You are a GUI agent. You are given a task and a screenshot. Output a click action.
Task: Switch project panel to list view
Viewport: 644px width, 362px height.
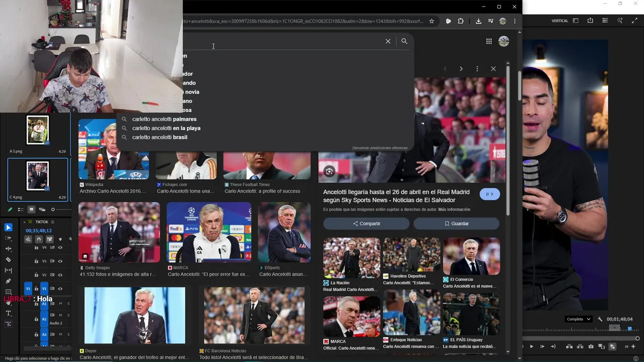pyautogui.click(x=21, y=210)
